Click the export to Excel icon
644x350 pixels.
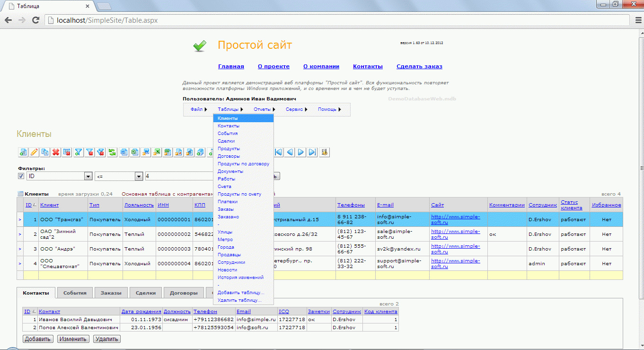(x=135, y=152)
